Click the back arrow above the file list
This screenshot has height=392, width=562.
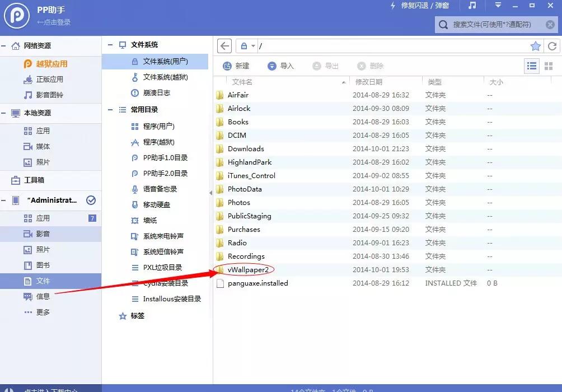tap(223, 45)
